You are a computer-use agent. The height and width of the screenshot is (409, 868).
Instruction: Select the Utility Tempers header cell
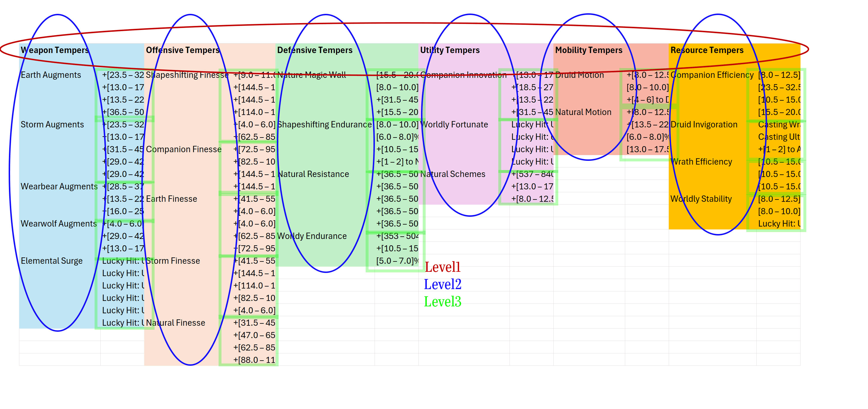pyautogui.click(x=464, y=50)
